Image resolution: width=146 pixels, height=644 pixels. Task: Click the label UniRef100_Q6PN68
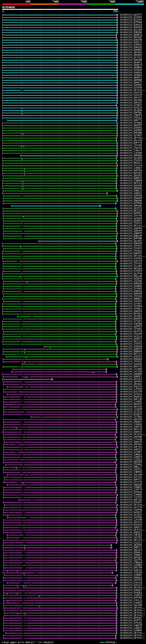(131, 80)
